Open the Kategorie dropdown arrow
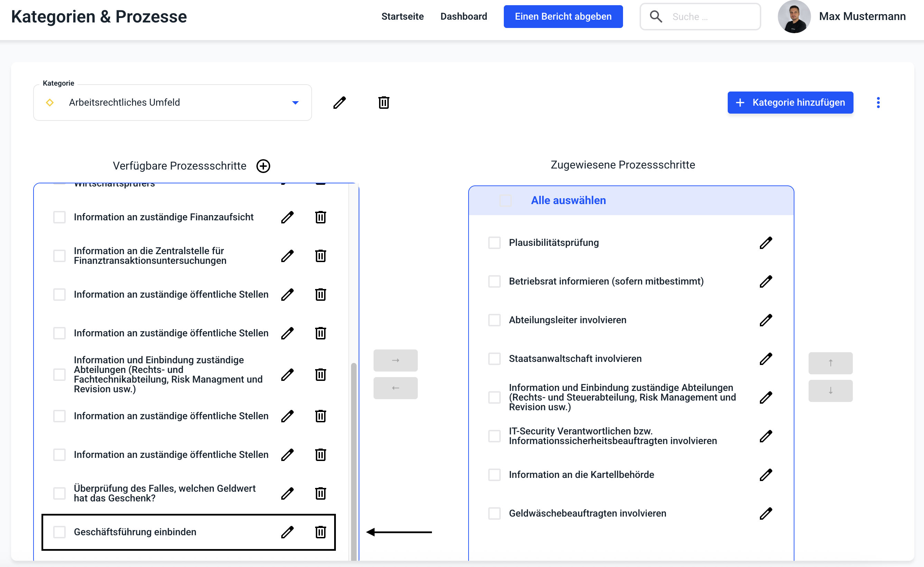Screen dimensions: 924x567 pyautogui.click(x=295, y=102)
